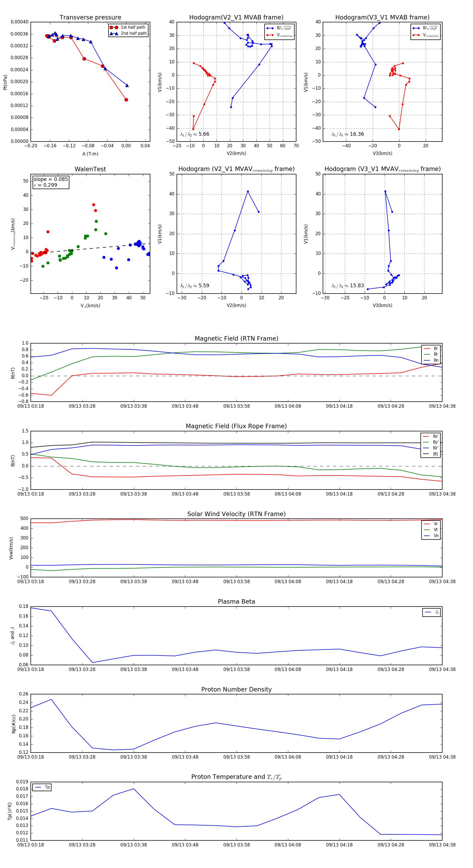
Task: Click the "Proton Number Density" title
Action: pyautogui.click(x=236, y=689)
